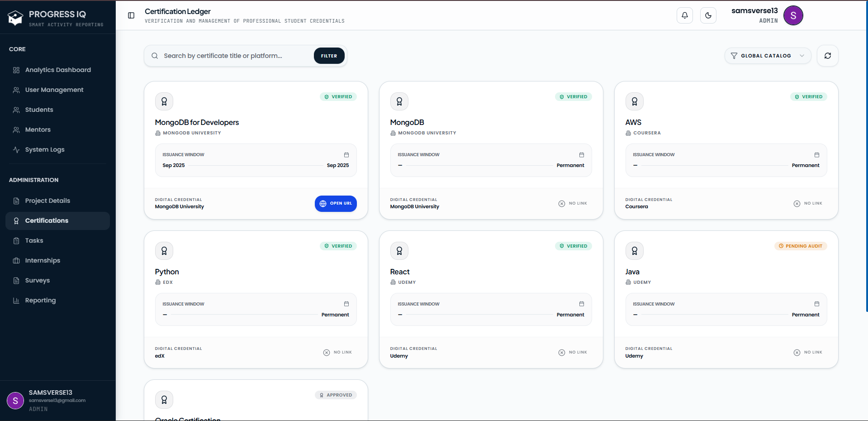Refresh the certification list
The image size is (868, 421).
tap(828, 56)
